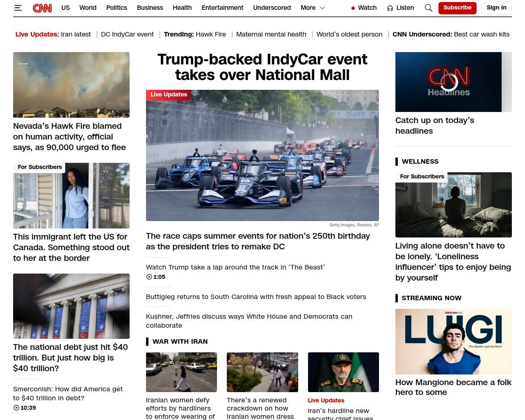This screenshot has width=525, height=420.
Task: Go to the Business section
Action: [x=150, y=8]
